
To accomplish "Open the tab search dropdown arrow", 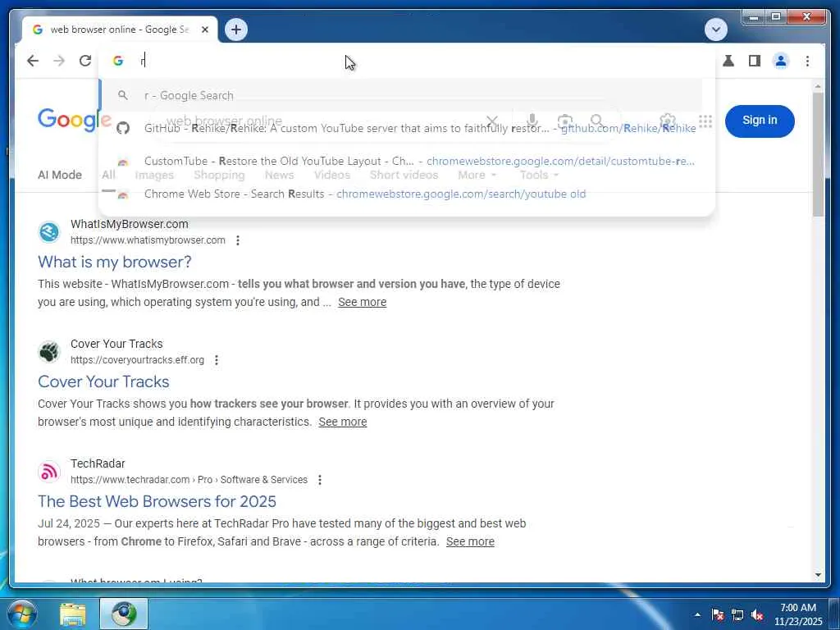I will pyautogui.click(x=715, y=30).
